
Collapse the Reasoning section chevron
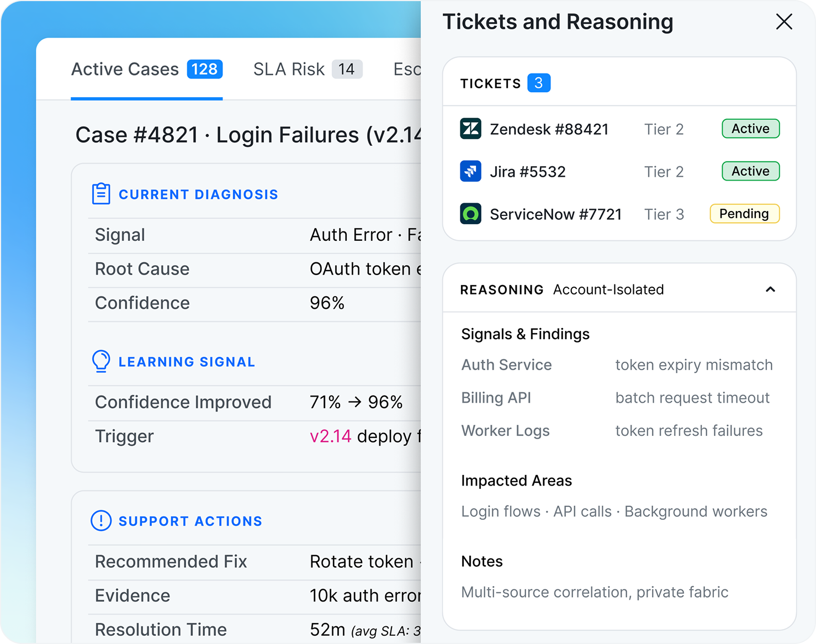pos(770,289)
